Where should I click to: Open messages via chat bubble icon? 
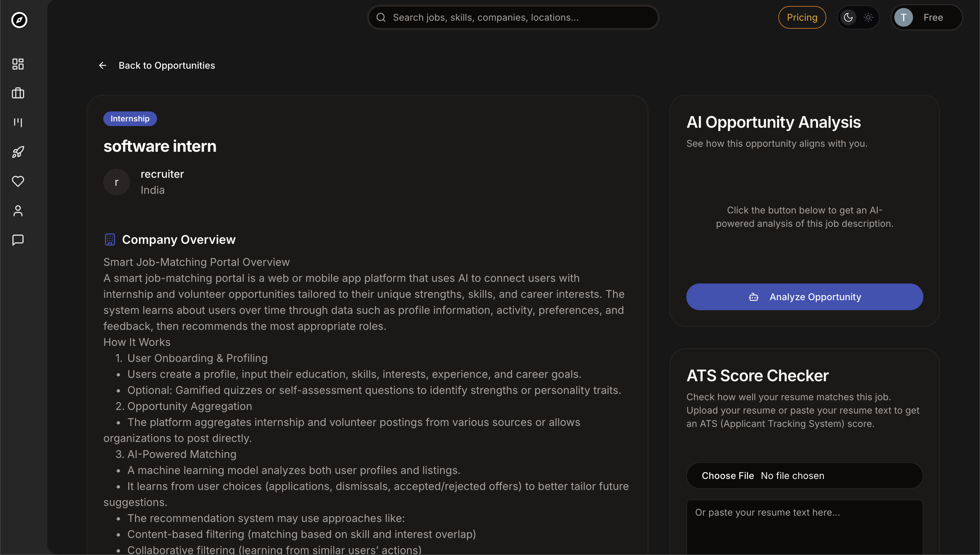pyautogui.click(x=18, y=240)
